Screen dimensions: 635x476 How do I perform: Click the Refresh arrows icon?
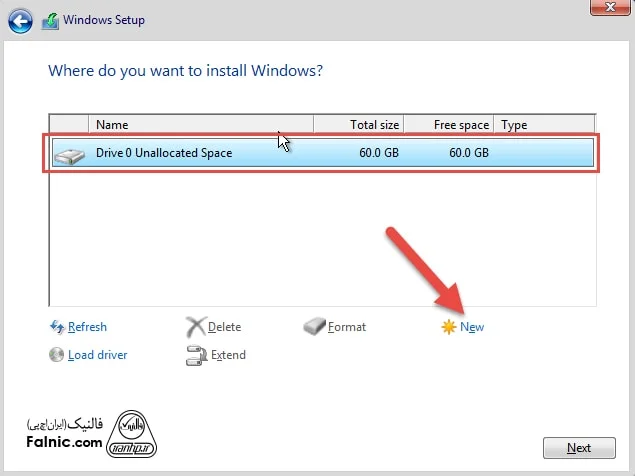57,327
